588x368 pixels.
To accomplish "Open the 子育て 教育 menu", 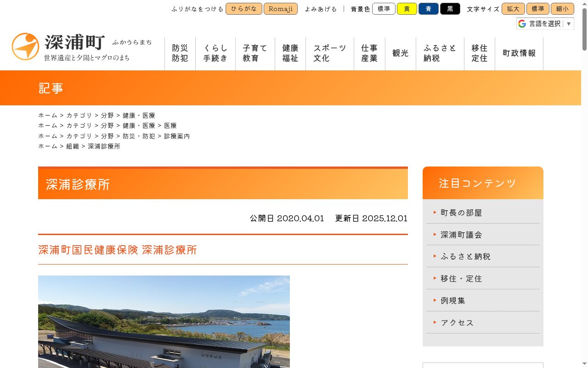I will coord(255,53).
